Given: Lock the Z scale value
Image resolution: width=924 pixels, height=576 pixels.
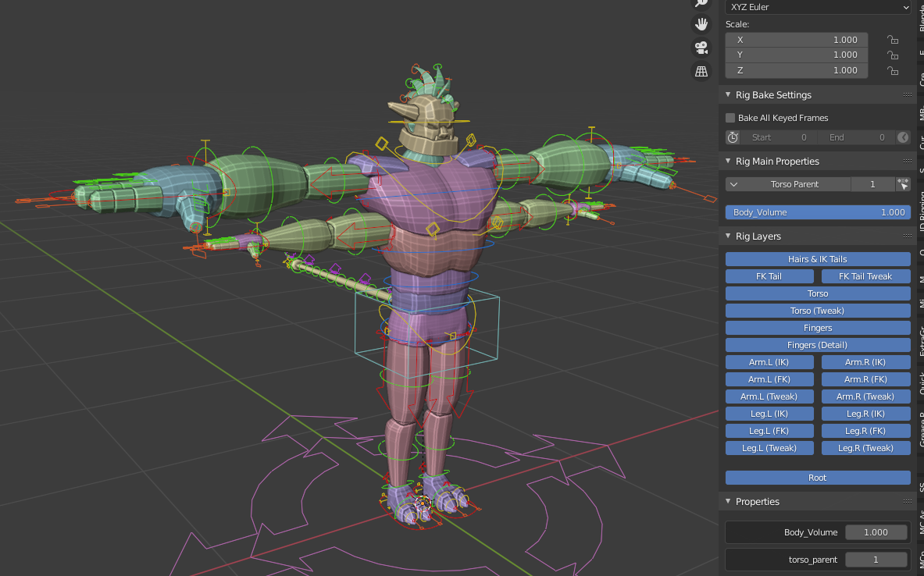Looking at the screenshot, I should (x=892, y=70).
